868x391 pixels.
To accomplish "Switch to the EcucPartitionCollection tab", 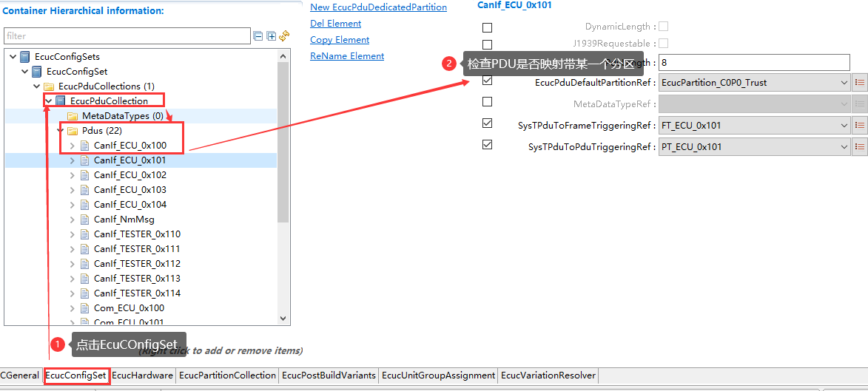I will (227, 375).
